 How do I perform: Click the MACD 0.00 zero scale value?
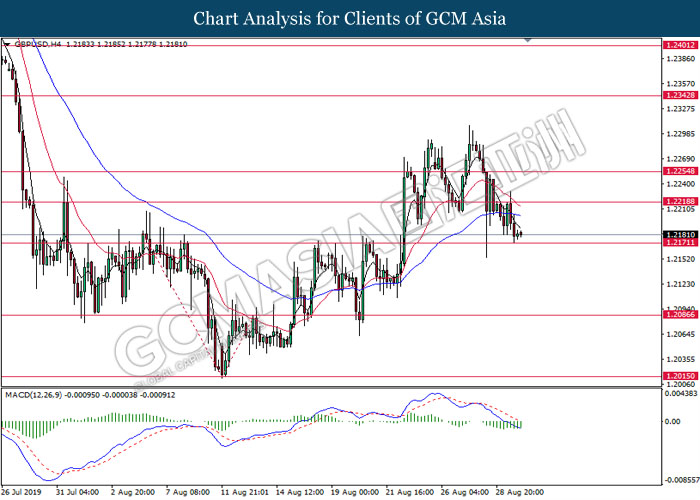click(x=673, y=421)
